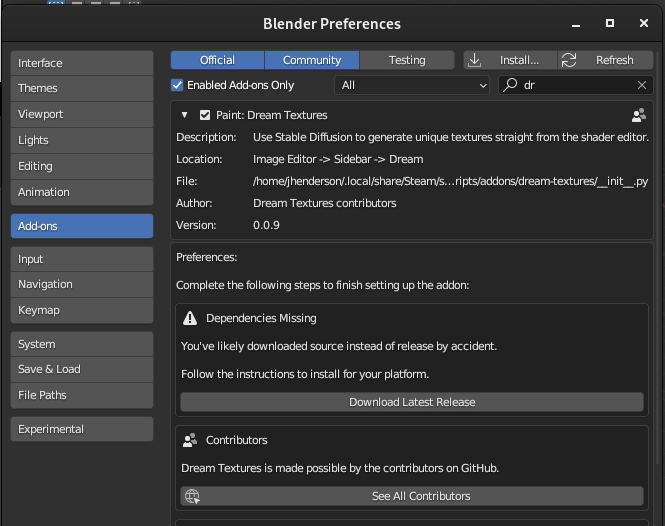The height and width of the screenshot is (526, 665).
Task: Click community people icon on Dream Textures row
Action: [639, 115]
